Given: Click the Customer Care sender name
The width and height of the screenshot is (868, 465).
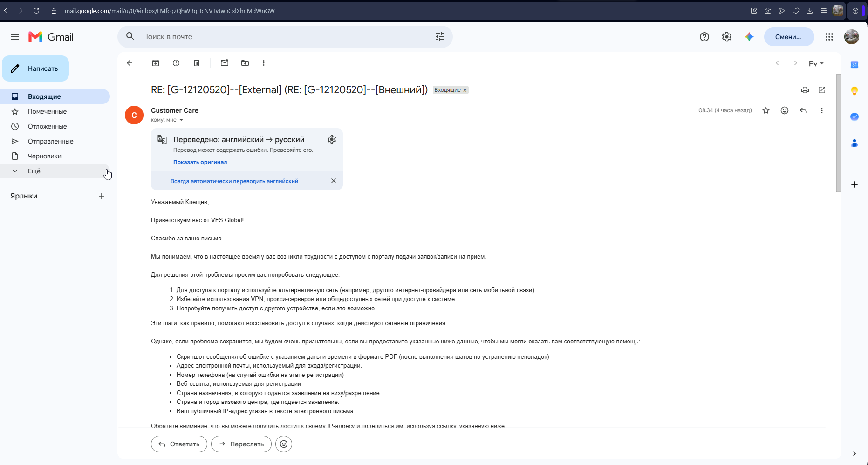Looking at the screenshot, I should [175, 110].
